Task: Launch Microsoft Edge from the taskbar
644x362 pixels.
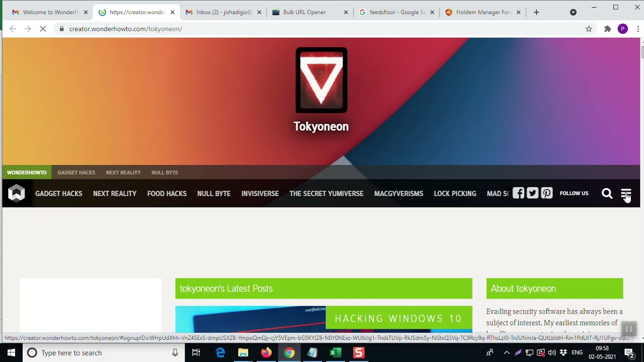Action: 220,353
